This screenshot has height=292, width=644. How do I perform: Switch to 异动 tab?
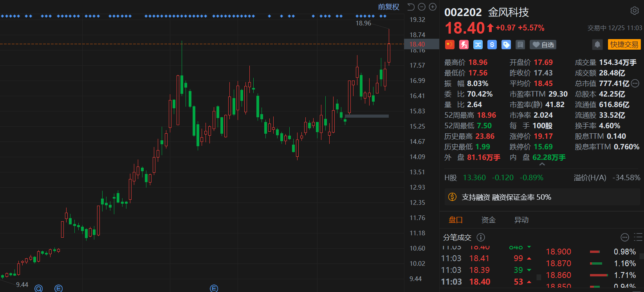pyautogui.click(x=521, y=220)
